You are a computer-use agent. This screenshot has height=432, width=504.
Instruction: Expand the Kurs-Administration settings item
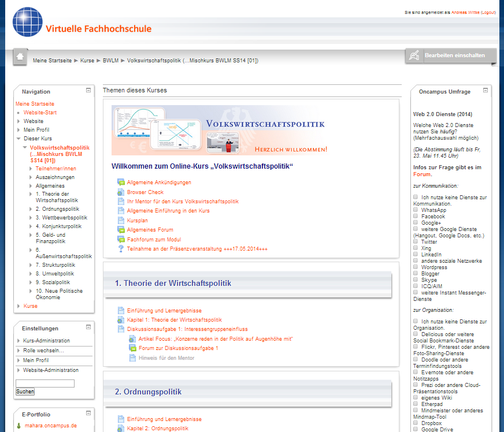[18, 341]
